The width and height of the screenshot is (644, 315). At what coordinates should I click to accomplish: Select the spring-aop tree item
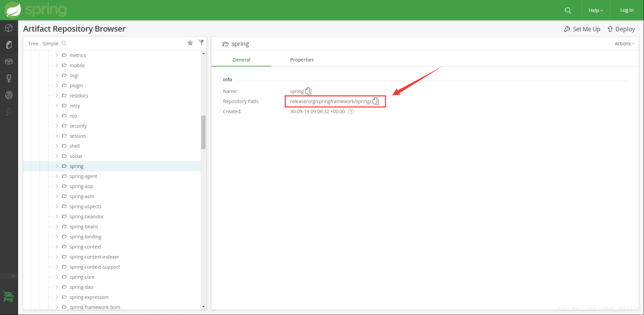pyautogui.click(x=82, y=186)
